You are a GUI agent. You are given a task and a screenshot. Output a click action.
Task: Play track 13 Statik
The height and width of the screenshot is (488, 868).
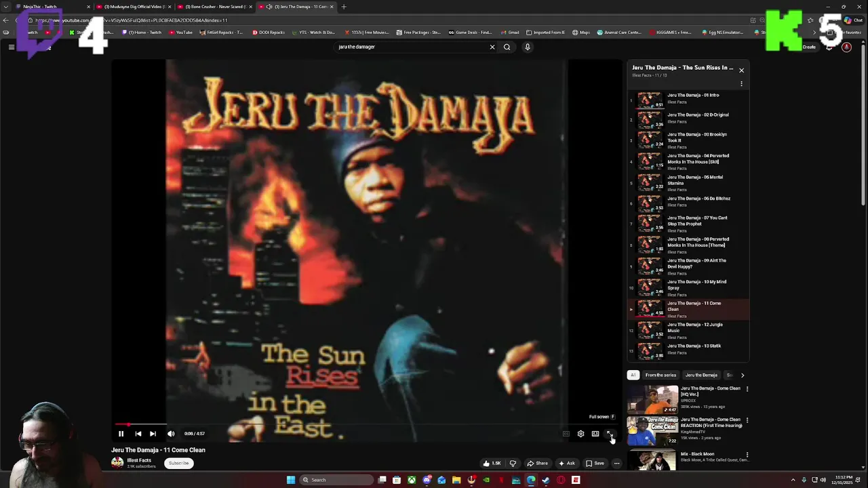click(688, 351)
